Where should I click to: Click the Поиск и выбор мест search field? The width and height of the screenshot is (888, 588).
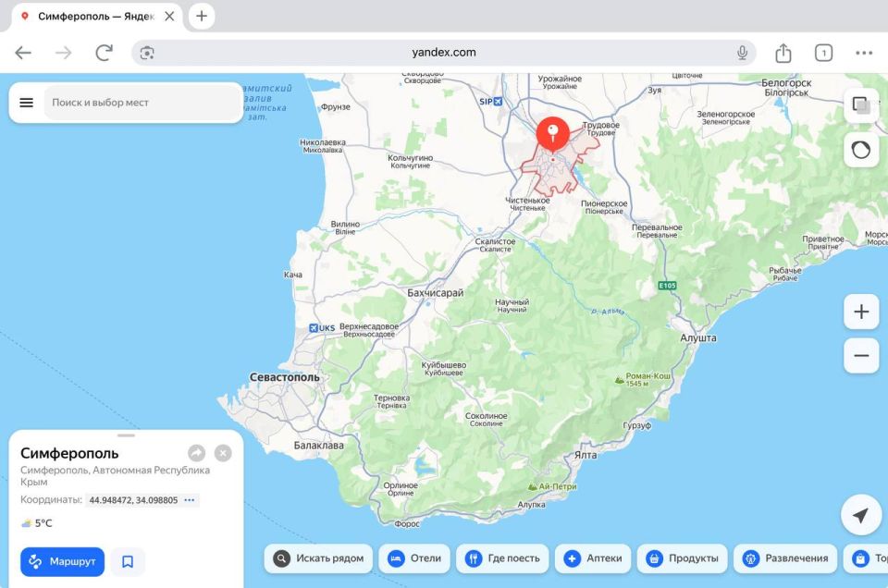(x=139, y=103)
